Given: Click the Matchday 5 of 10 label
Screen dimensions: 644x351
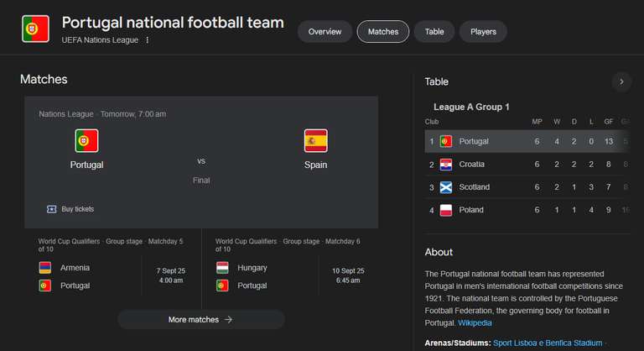Looking at the screenshot, I should point(111,245).
